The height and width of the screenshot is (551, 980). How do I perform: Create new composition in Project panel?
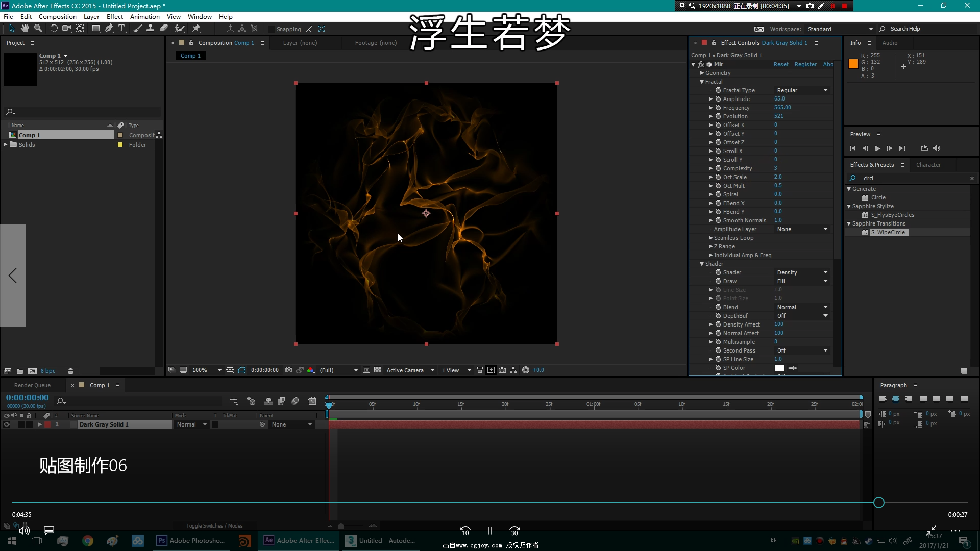[x=32, y=371]
